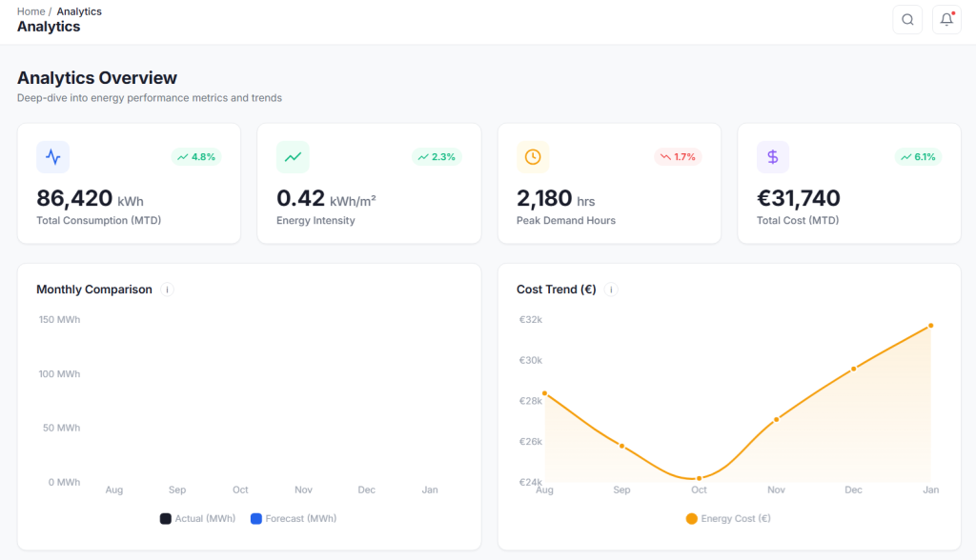
Task: Go to Home breadcrumb link
Action: pos(30,11)
